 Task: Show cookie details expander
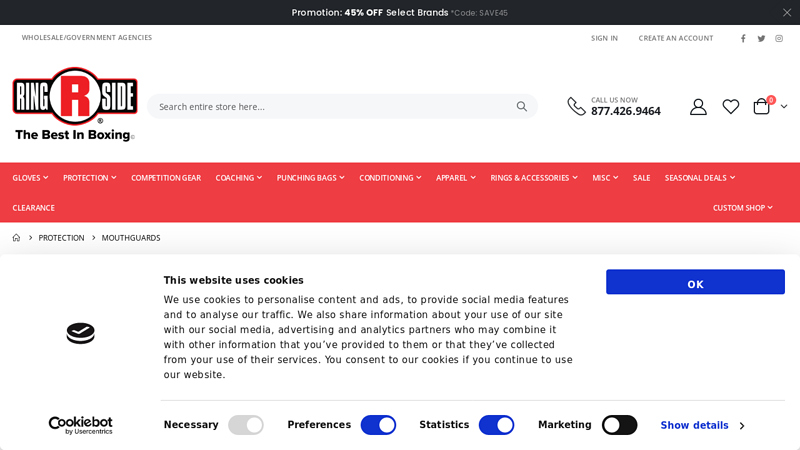coord(702,425)
